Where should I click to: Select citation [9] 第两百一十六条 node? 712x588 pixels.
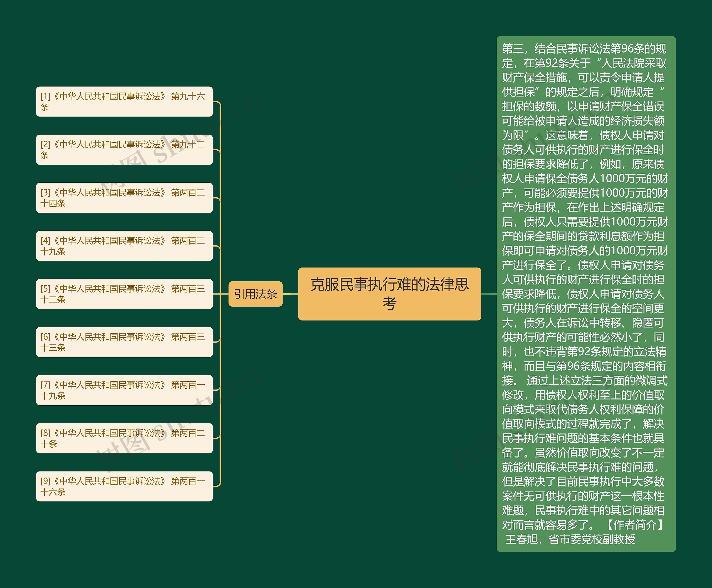click(124, 487)
